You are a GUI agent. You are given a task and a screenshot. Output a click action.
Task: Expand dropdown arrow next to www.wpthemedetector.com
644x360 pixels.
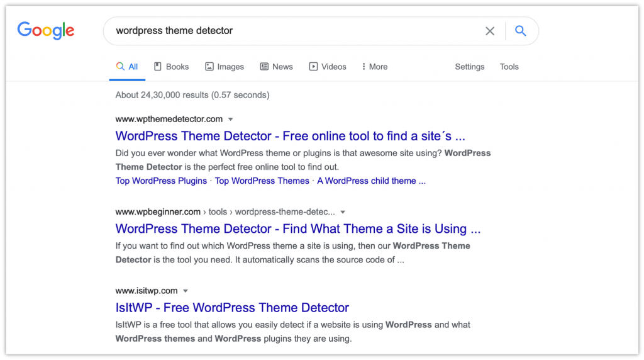(x=231, y=119)
